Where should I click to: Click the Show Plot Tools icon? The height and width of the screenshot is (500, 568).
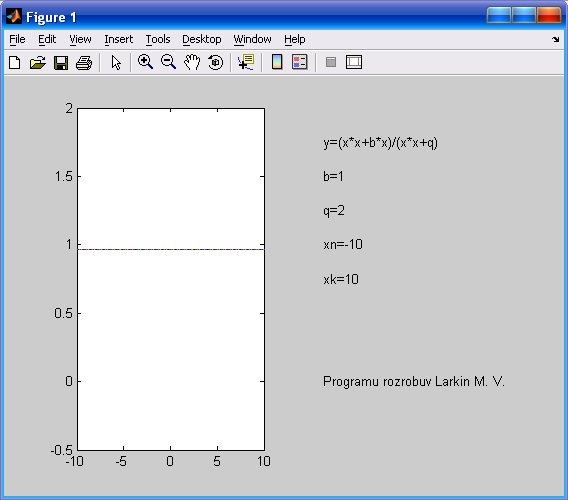(354, 62)
